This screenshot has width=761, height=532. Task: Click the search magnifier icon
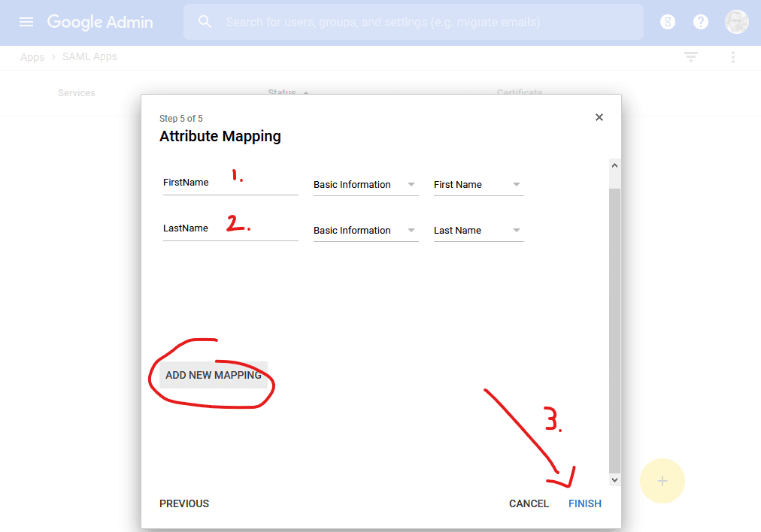(x=205, y=22)
